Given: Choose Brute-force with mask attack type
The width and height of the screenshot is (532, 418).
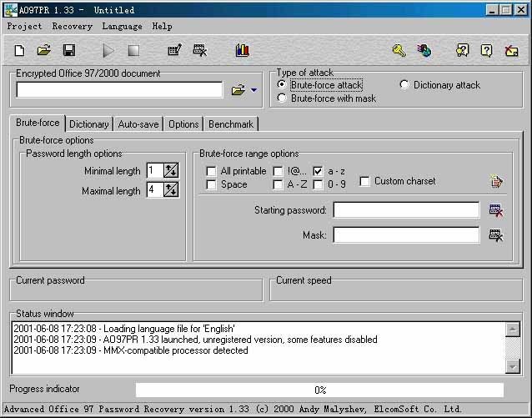Looking at the screenshot, I should point(283,98).
